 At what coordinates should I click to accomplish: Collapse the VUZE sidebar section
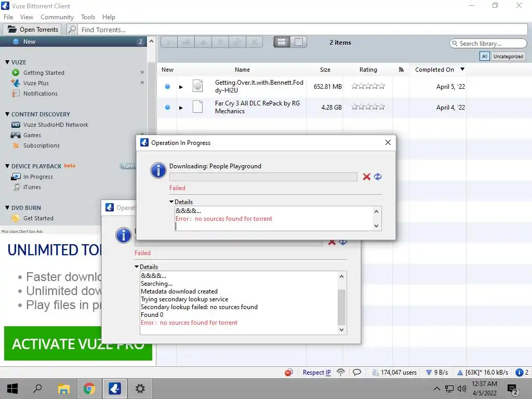click(x=7, y=62)
